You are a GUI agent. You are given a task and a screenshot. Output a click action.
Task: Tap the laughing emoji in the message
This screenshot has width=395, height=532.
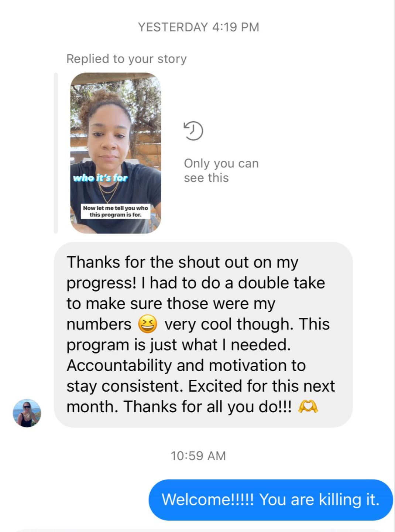148,324
